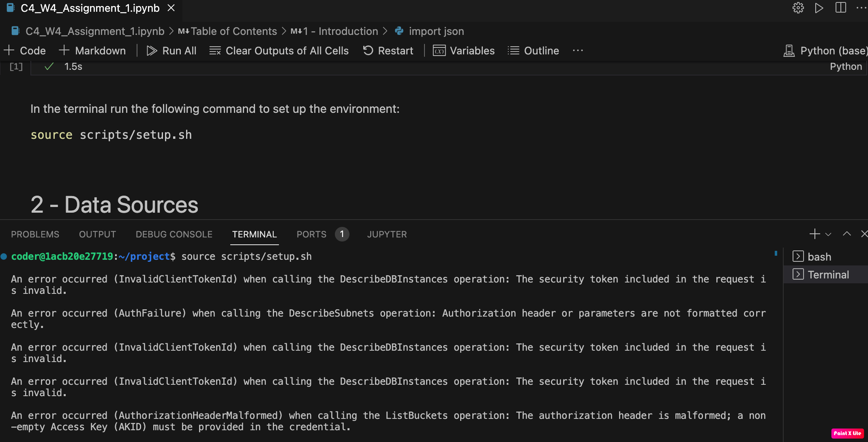This screenshot has width=868, height=442.
Task: Click Run All cells button
Action: click(171, 51)
